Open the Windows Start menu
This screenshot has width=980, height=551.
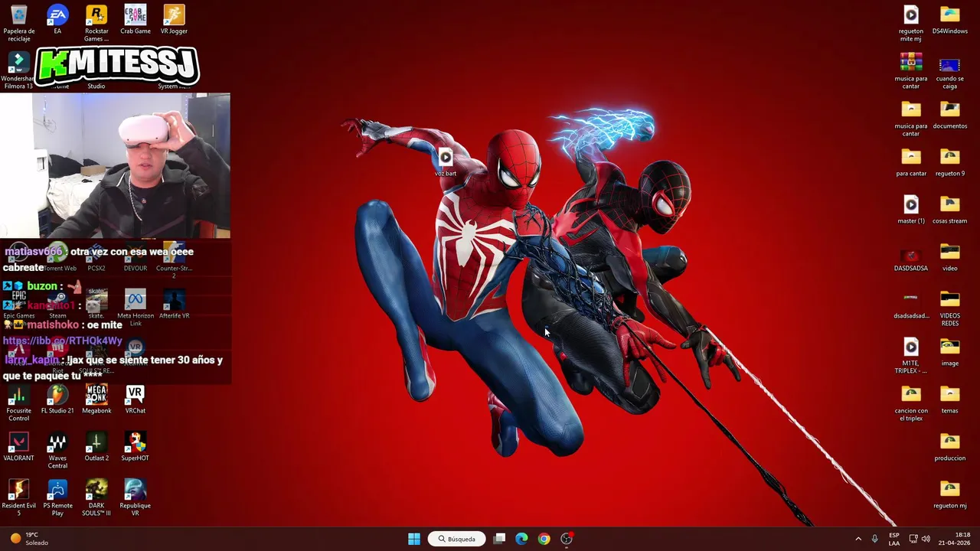coord(414,539)
